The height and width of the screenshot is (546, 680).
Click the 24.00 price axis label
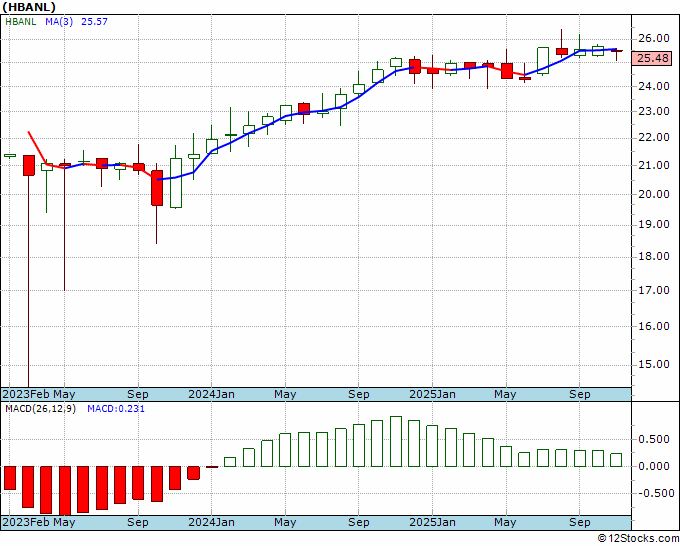tap(654, 86)
